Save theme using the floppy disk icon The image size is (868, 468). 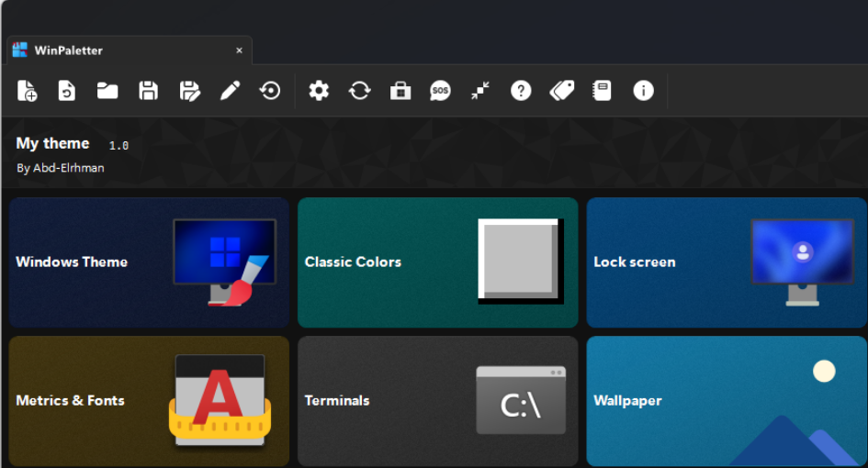tap(148, 90)
